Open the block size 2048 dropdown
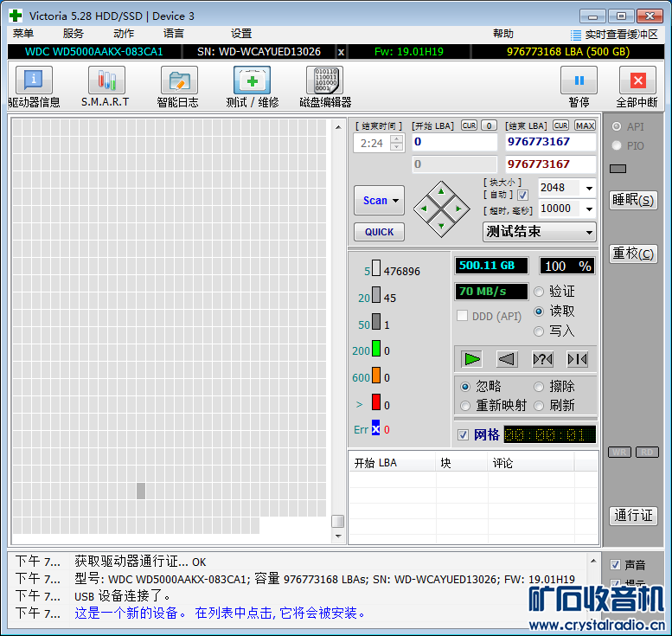 tap(590, 188)
